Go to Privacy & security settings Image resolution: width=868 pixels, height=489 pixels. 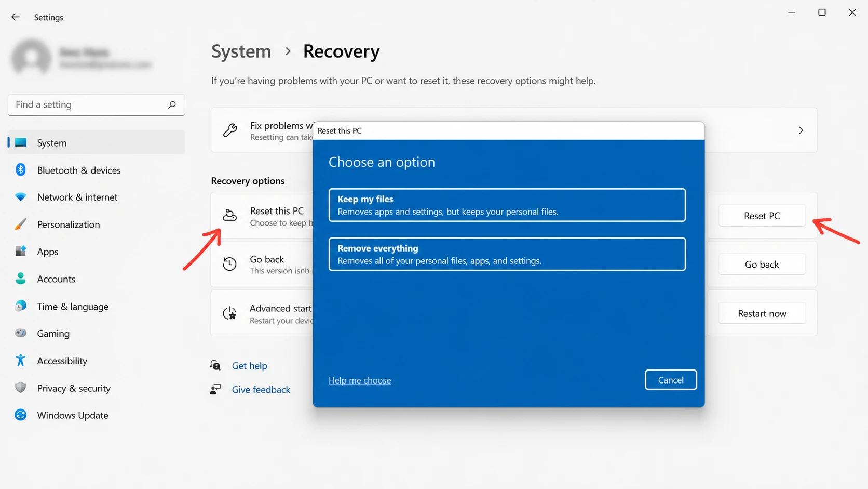point(97,388)
